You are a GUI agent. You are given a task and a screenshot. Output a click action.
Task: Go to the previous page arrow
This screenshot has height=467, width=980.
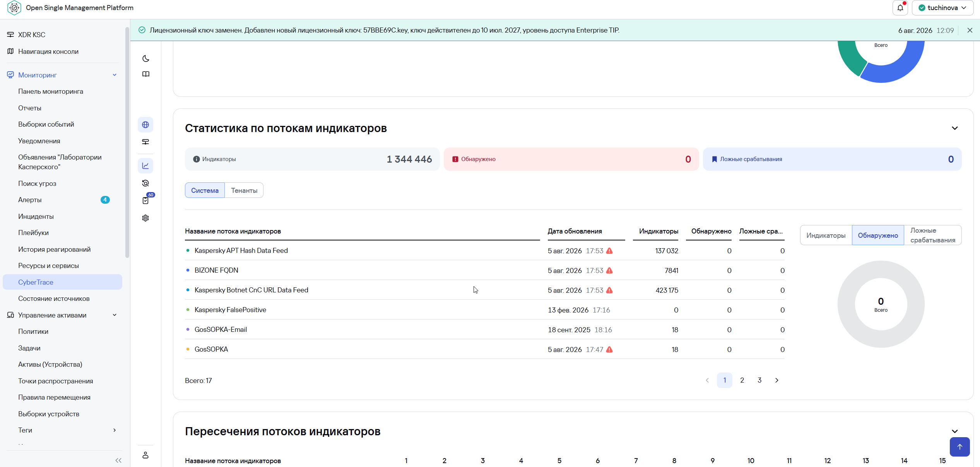pos(707,380)
